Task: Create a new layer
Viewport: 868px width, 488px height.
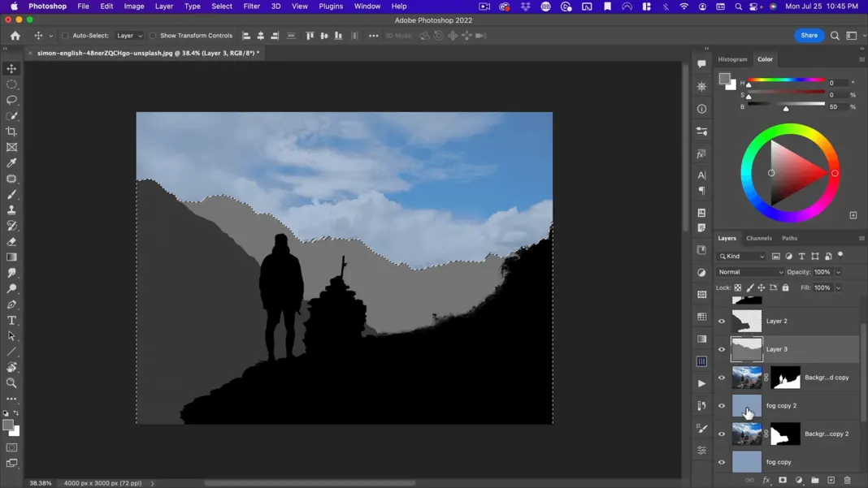Action: 831,480
